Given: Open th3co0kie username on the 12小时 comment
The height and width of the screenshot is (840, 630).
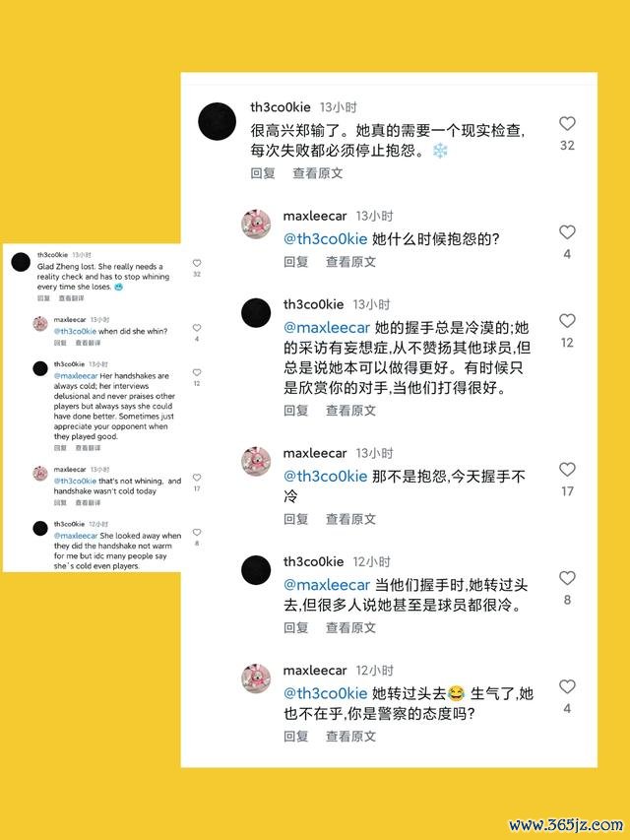Looking at the screenshot, I should tap(313, 562).
